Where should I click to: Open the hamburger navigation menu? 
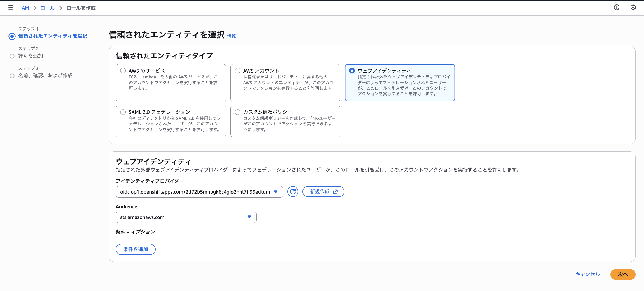pos(11,8)
